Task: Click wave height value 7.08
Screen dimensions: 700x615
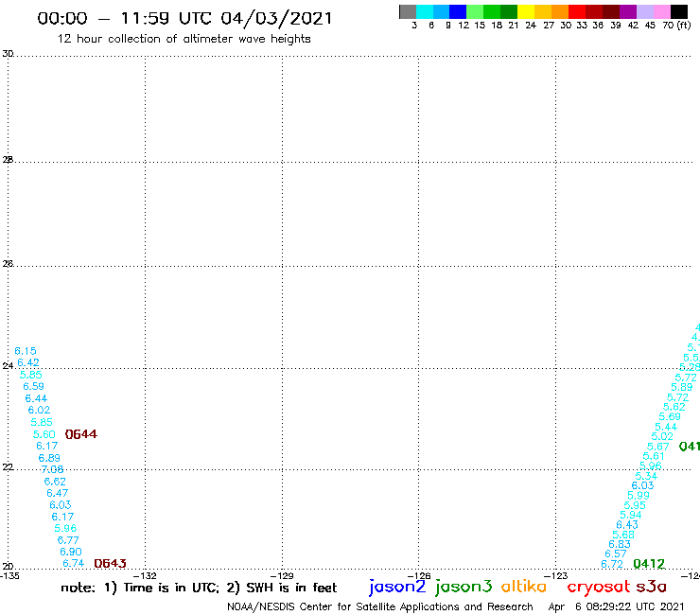Action: 52,469
